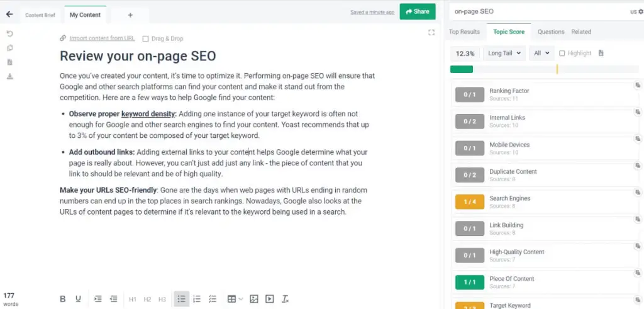
Task: Insert a video into the content
Action: (x=270, y=299)
